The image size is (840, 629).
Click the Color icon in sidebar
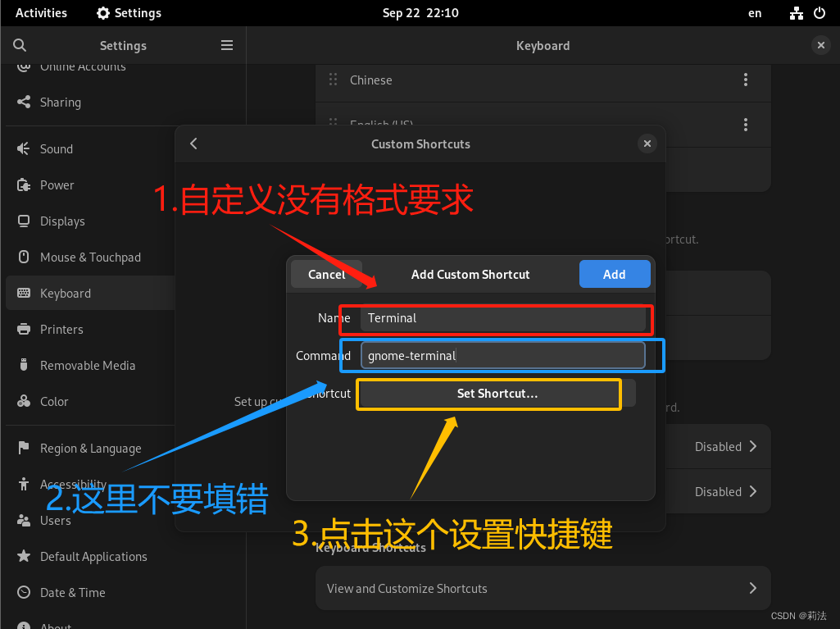(24, 401)
